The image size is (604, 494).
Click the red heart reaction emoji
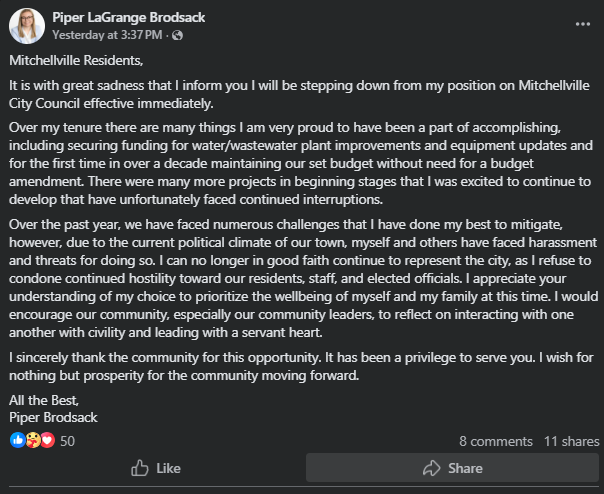[46, 440]
